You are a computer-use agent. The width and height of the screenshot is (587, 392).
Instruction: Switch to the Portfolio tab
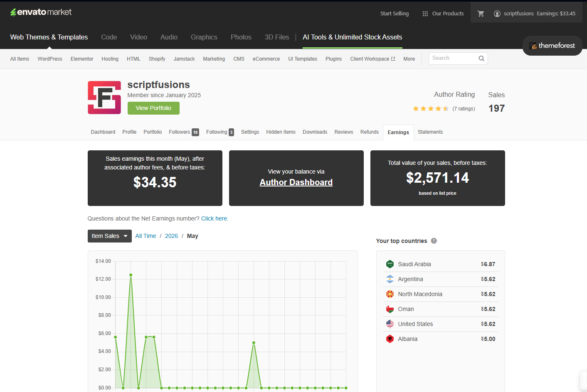tap(153, 132)
